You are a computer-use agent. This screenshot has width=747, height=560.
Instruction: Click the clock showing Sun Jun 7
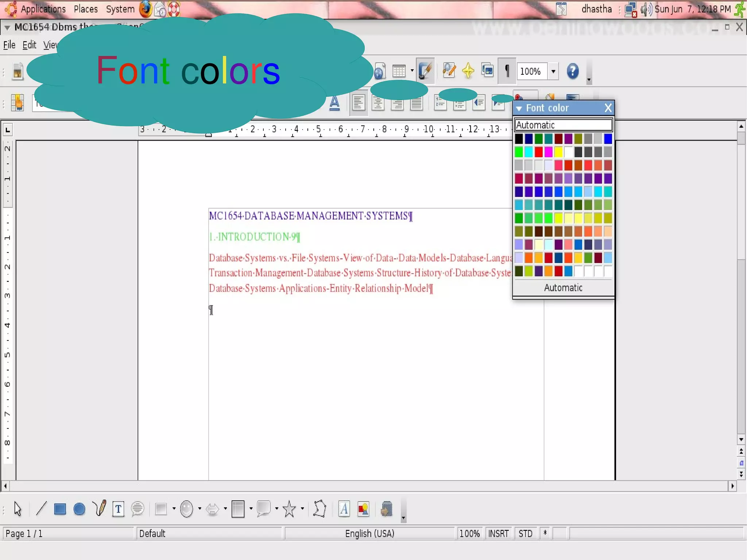693,9
